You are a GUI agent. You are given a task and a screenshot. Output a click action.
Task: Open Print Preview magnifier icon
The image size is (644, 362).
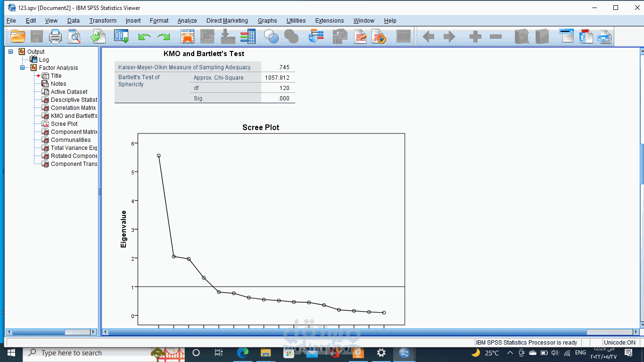[x=74, y=36]
